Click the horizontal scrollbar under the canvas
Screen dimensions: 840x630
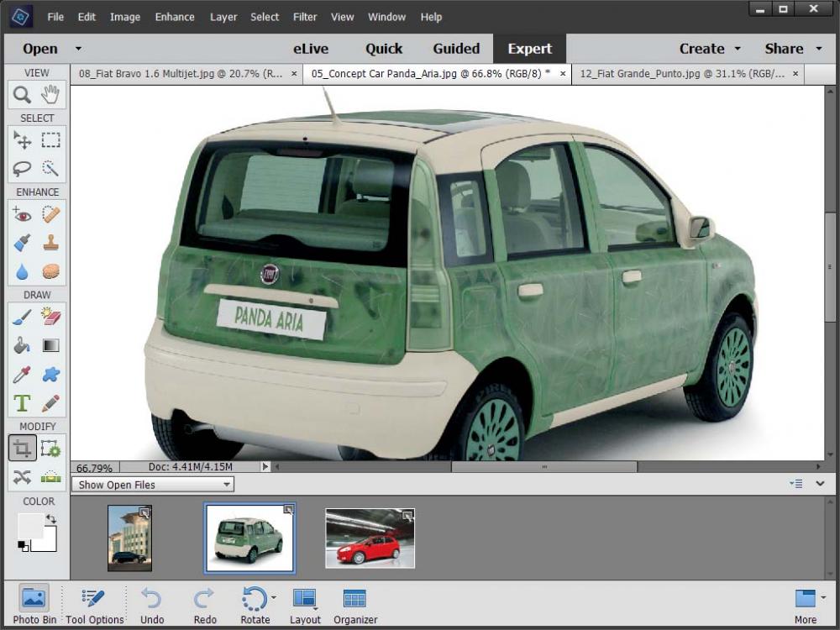click(544, 466)
